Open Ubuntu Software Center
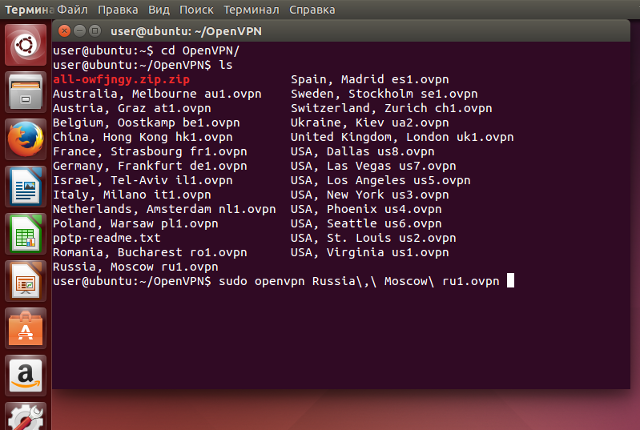Screen dimensions: 640x430 pos(25,329)
